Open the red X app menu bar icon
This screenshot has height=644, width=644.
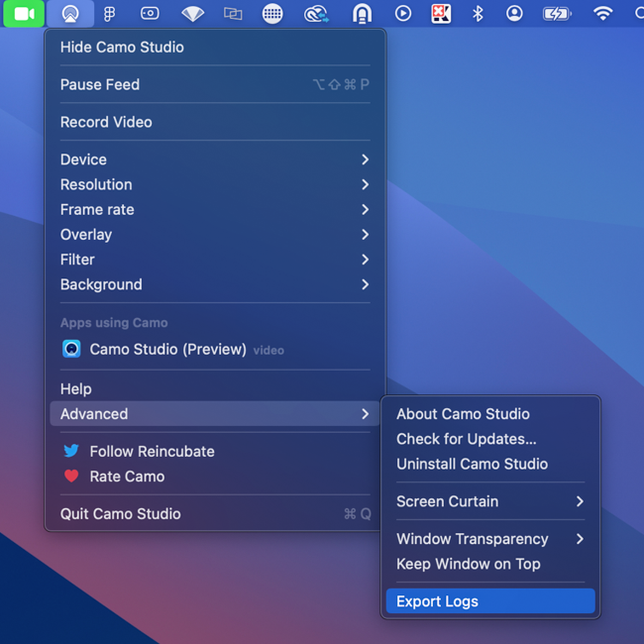point(441,14)
